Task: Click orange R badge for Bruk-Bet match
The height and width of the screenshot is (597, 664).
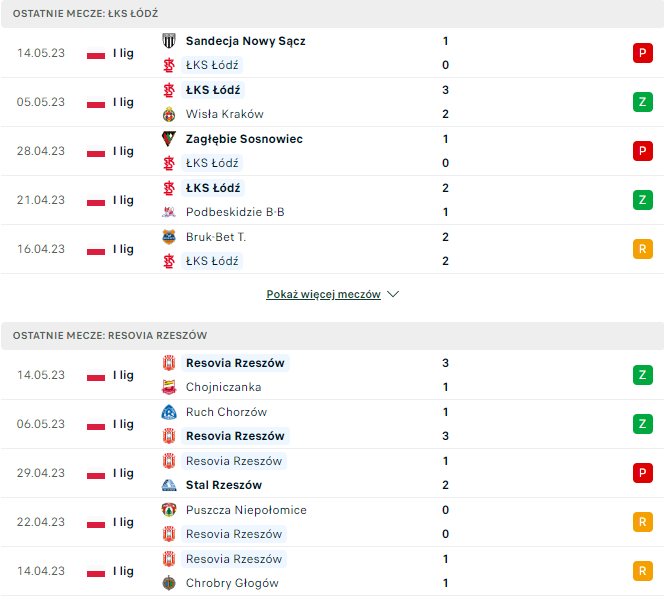Action: pyautogui.click(x=642, y=249)
